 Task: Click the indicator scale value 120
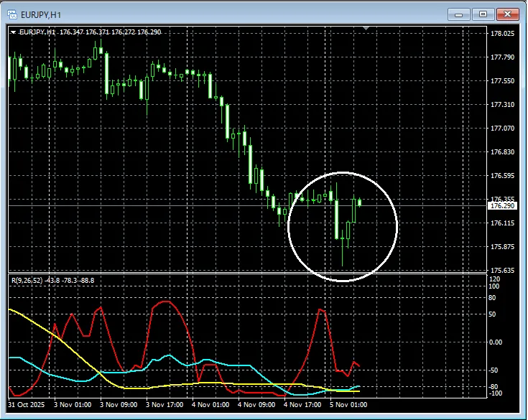point(495,279)
